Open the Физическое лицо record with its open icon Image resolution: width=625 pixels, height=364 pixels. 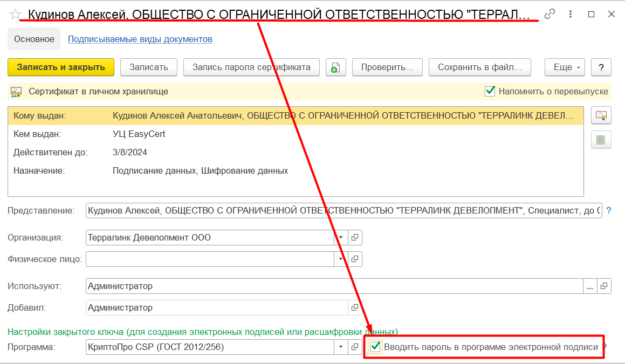point(355,259)
